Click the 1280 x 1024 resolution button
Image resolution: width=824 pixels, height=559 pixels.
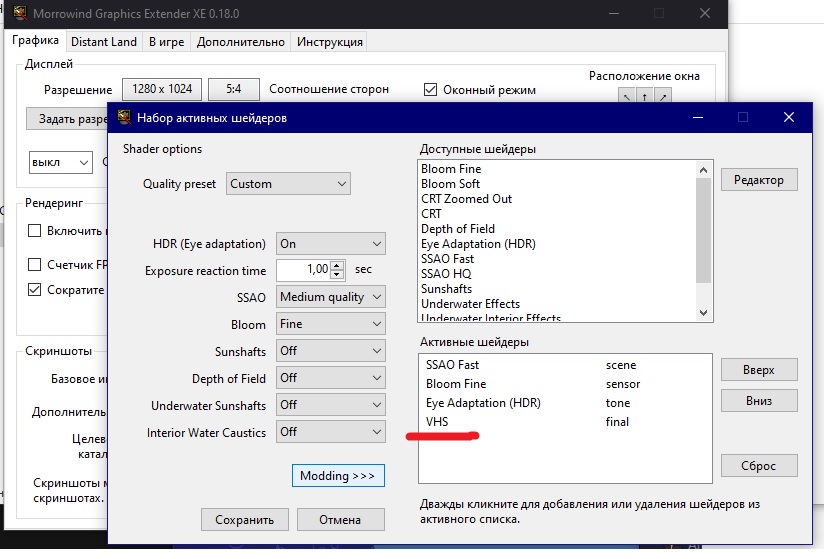point(162,89)
